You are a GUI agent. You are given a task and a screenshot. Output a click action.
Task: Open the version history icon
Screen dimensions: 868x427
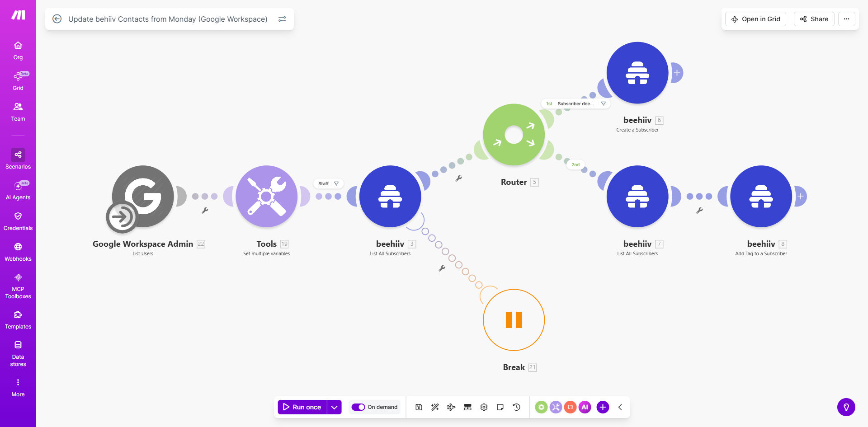[x=516, y=407]
